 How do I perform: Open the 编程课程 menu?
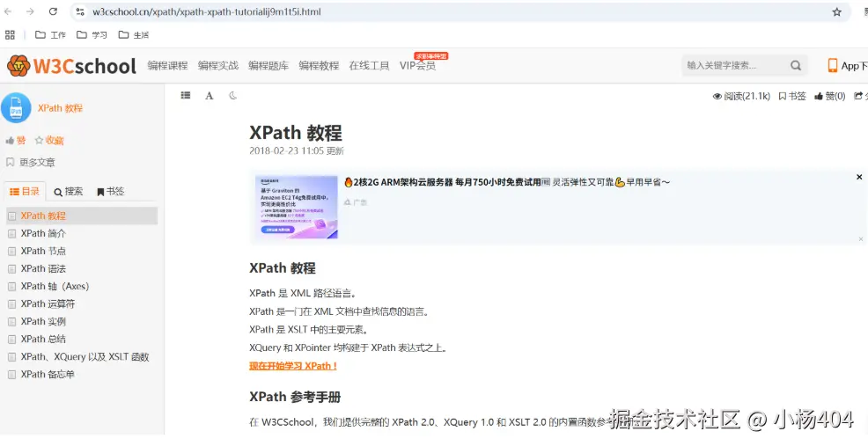(x=168, y=65)
